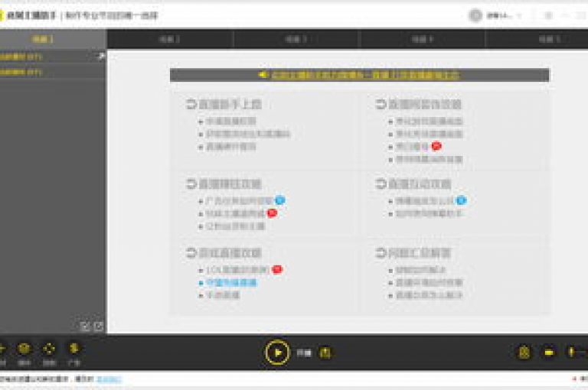Select the lower yellow source row in the left panel
588x390 pixels.
tap(53, 72)
